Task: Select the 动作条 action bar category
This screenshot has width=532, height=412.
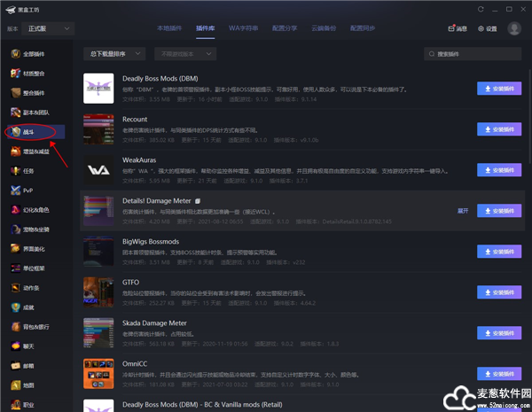Action: pyautogui.click(x=25, y=288)
